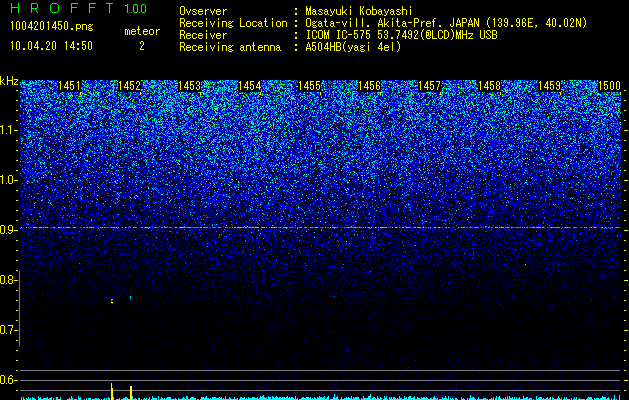Screen dimensions: 629x400
Task: Click the meteor count value 2
Action: pos(142,46)
